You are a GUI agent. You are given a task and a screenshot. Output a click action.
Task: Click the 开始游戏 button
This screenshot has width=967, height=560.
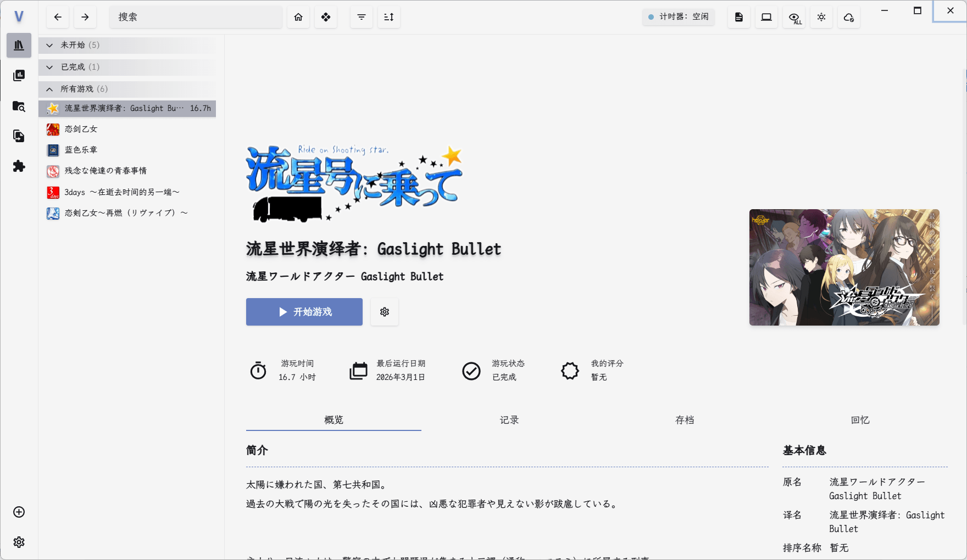pos(304,312)
